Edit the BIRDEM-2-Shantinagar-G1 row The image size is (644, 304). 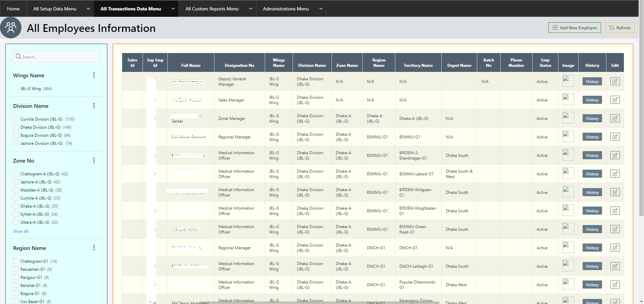coord(615,155)
